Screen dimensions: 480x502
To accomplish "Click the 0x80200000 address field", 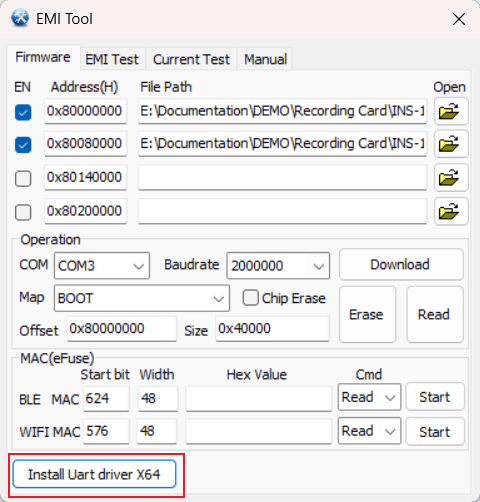I will tap(85, 211).
